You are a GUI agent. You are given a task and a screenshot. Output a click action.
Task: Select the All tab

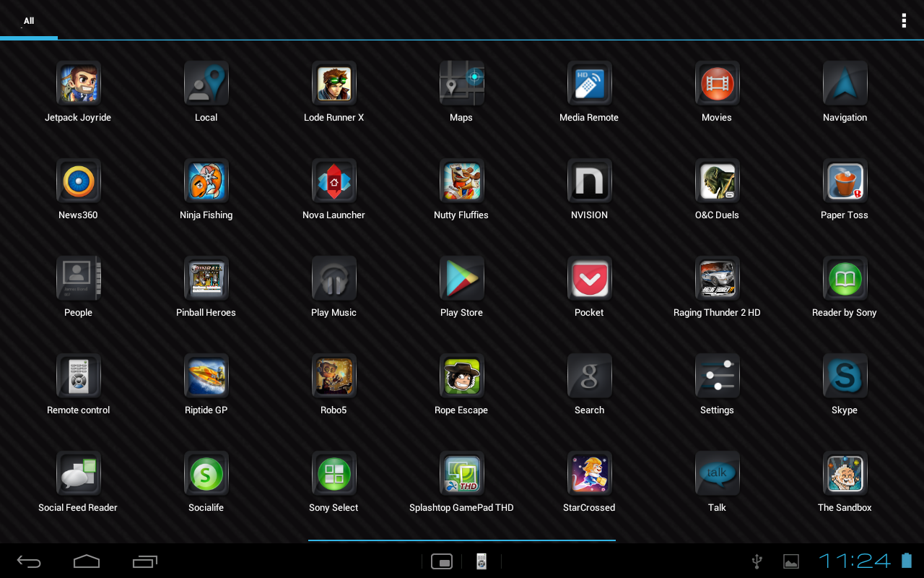(29, 21)
